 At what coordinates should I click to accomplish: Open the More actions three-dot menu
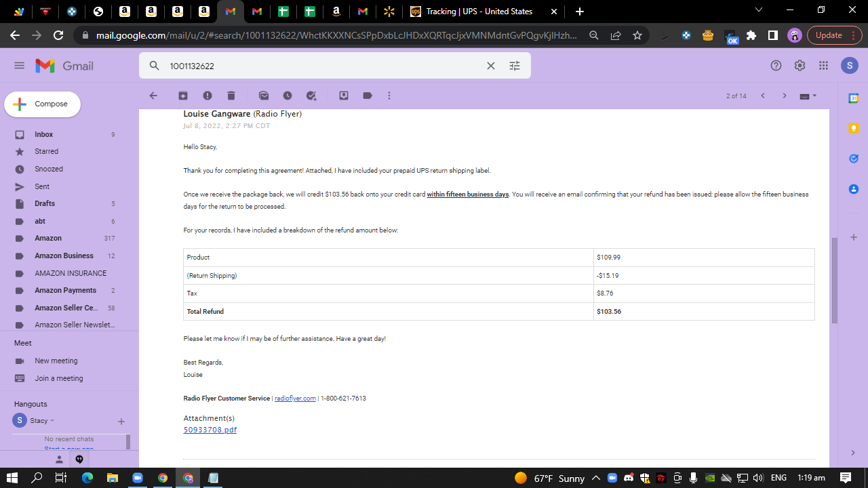[x=389, y=96]
